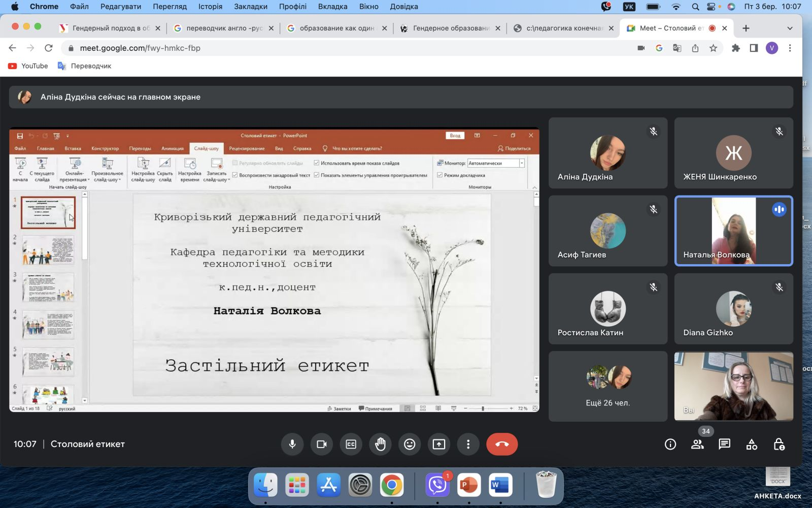812x508 pixels.
Task: Open Trash from the Dock
Action: 546,485
